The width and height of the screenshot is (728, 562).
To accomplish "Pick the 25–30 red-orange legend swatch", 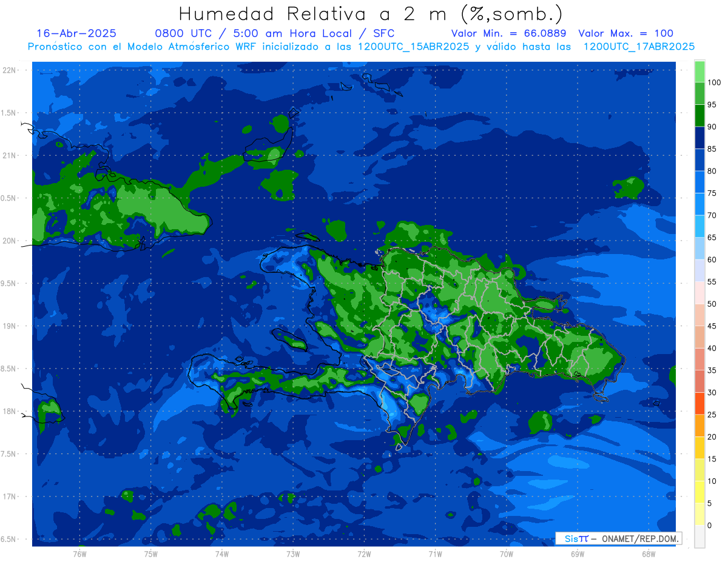I will tap(699, 403).
